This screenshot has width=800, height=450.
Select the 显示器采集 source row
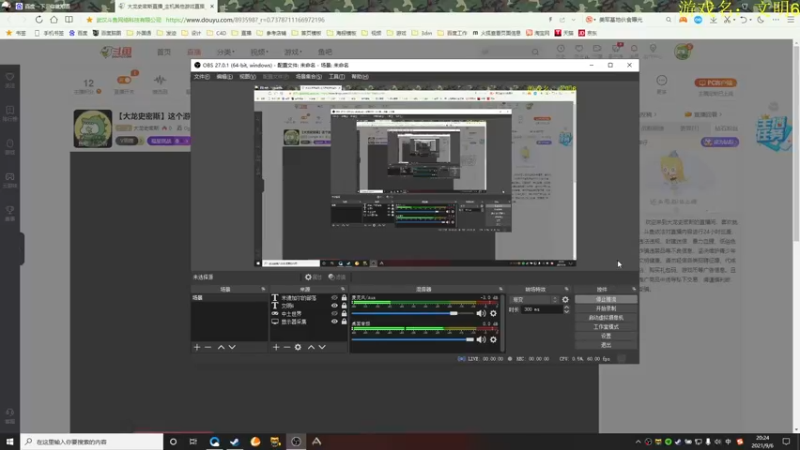pos(309,321)
